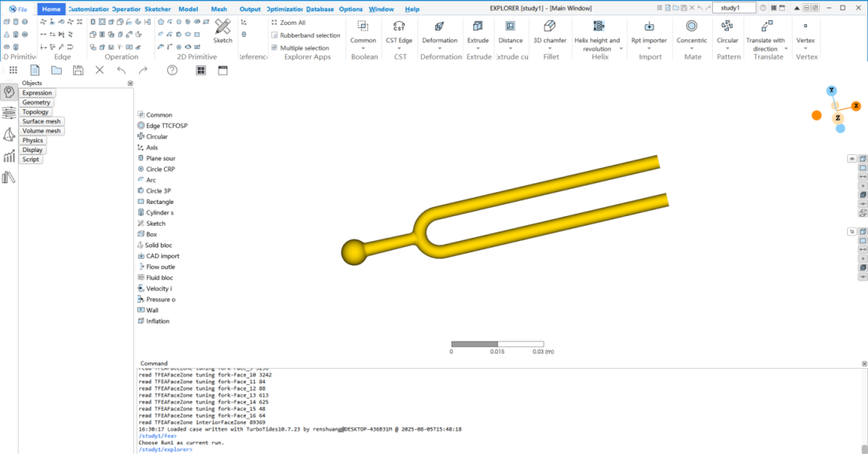This screenshot has height=454, width=868.
Task: Open the Common boolean dropdown arrow
Action: pyautogui.click(x=362, y=48)
